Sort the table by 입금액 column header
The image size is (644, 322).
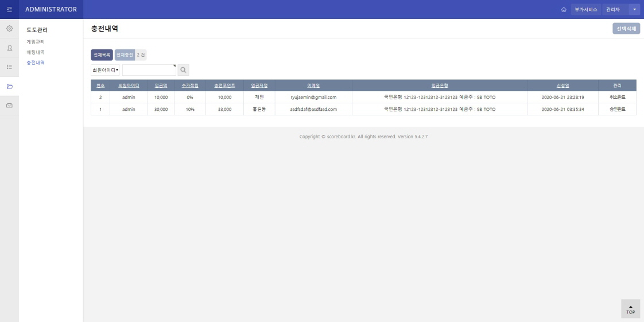tap(161, 86)
